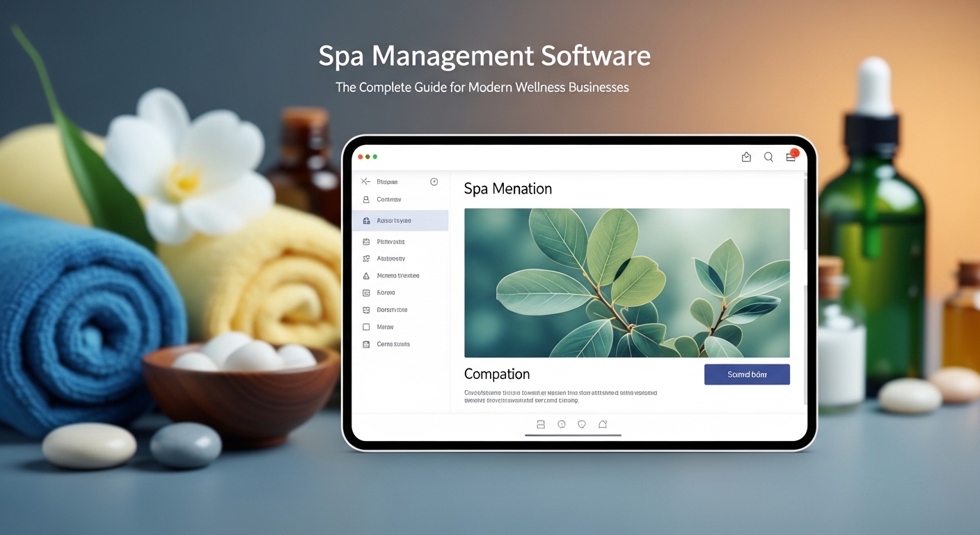Select the location pin icon in bottom navigation

click(x=582, y=424)
